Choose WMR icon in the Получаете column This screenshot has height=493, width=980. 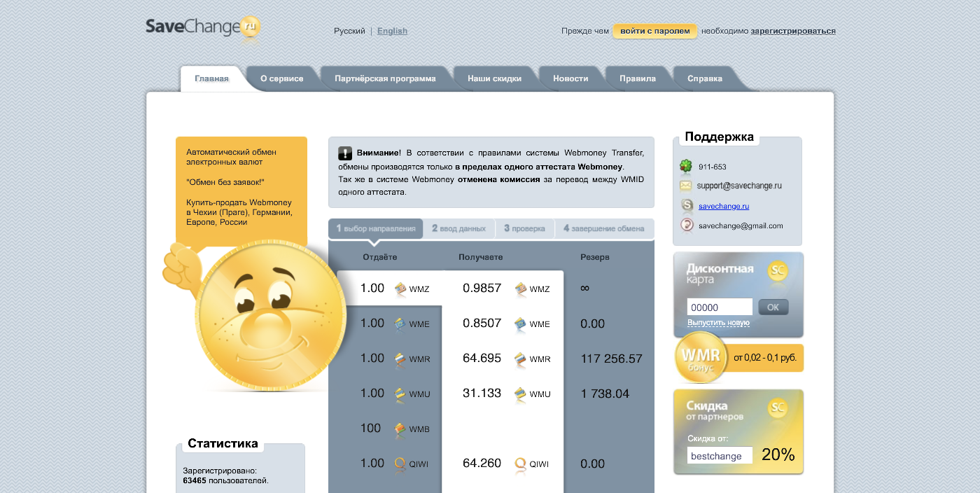520,359
